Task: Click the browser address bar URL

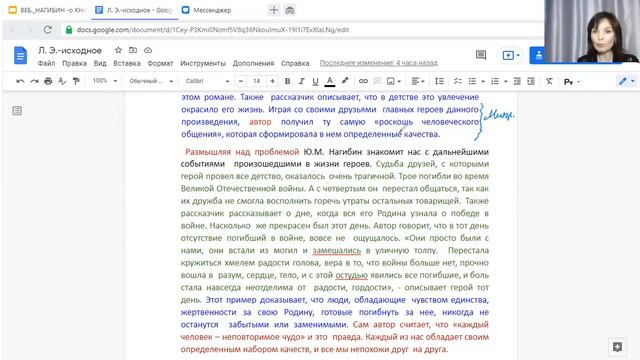Action: click(213, 30)
